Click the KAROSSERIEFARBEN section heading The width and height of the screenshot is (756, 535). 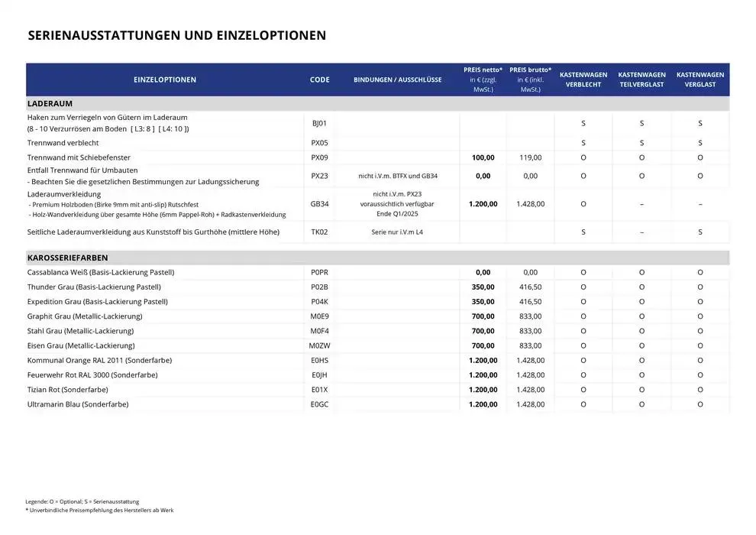(x=67, y=258)
